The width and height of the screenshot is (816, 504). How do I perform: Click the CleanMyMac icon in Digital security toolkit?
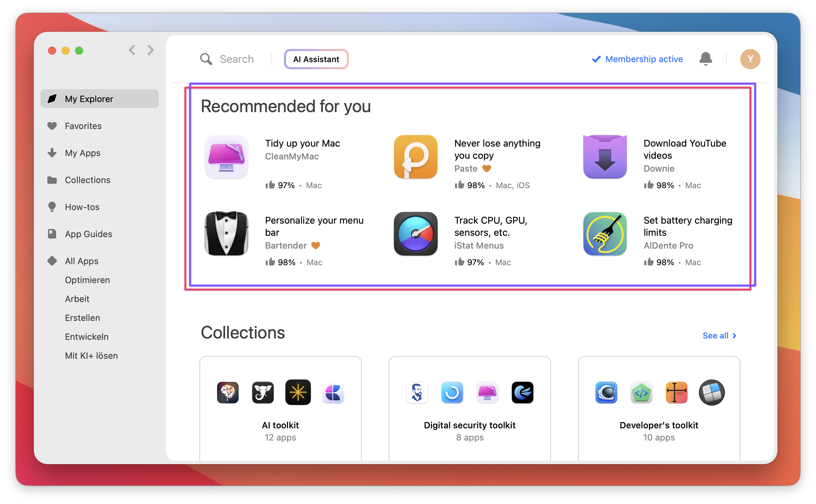(487, 393)
